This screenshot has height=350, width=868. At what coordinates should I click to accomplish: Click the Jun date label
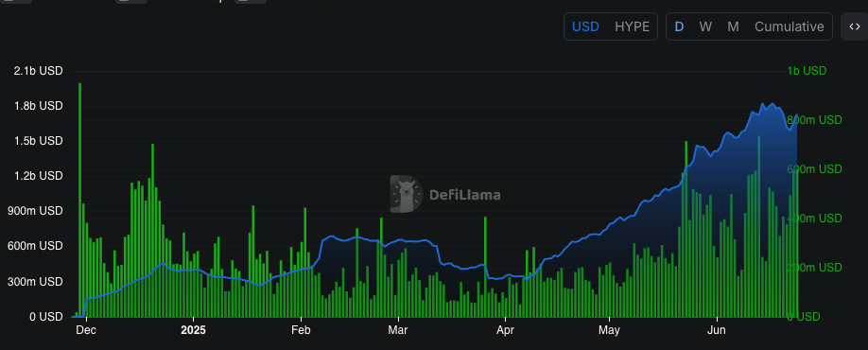[717, 331]
